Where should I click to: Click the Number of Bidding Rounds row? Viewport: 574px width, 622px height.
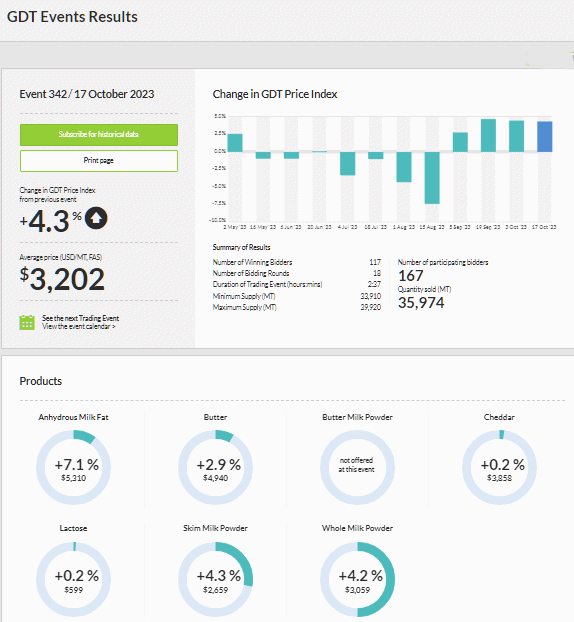(297, 273)
